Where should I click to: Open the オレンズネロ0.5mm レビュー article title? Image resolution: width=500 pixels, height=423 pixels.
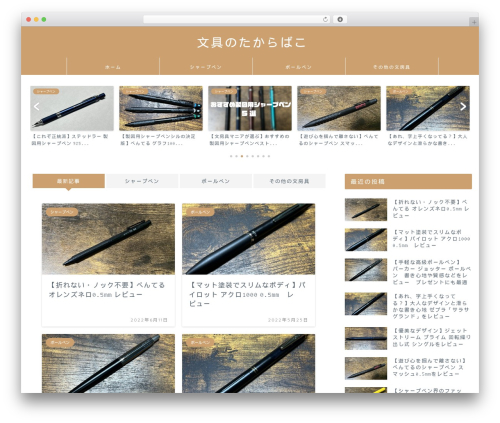107,290
